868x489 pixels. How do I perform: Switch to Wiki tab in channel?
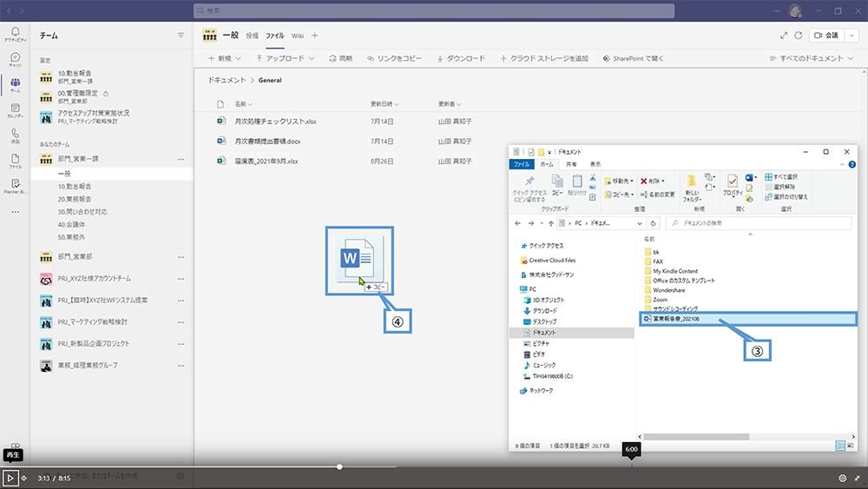(x=297, y=36)
